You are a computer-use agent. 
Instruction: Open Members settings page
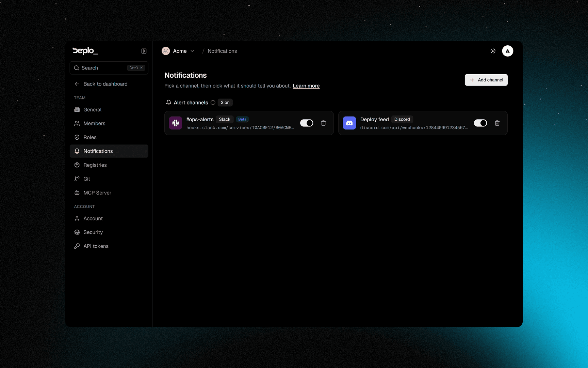(x=109, y=123)
